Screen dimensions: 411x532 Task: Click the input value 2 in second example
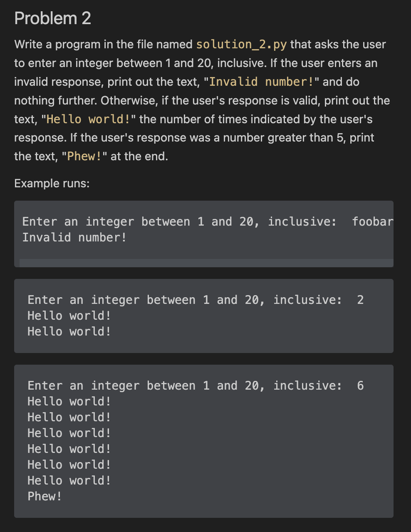(360, 300)
